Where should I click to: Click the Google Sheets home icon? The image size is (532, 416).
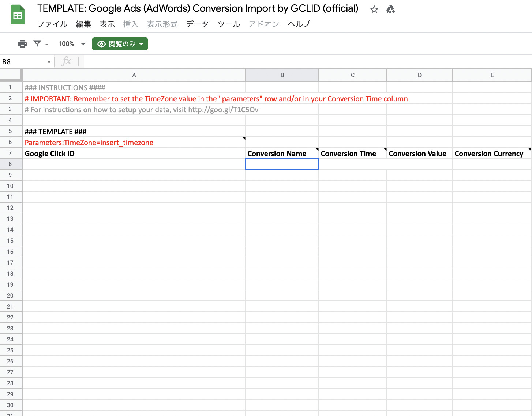tap(17, 15)
